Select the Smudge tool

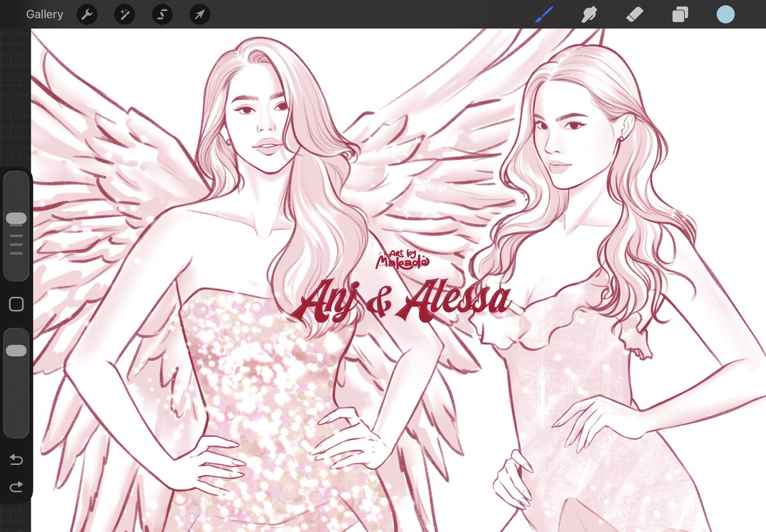tap(589, 14)
